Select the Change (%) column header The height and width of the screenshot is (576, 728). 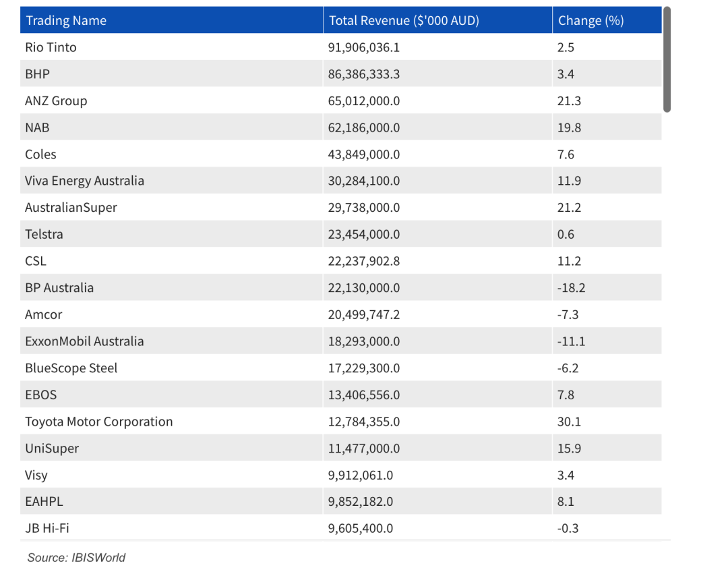607,20
